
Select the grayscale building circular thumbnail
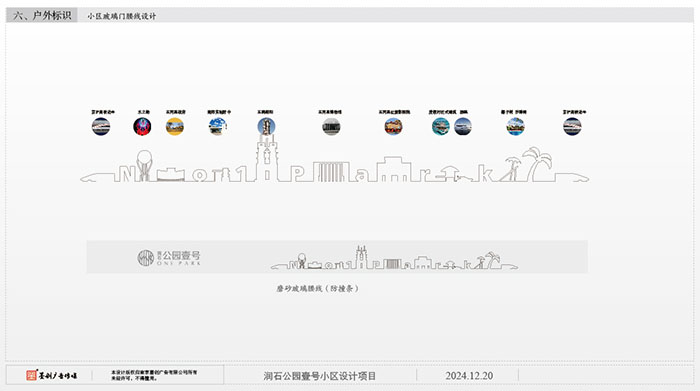tap(331, 126)
